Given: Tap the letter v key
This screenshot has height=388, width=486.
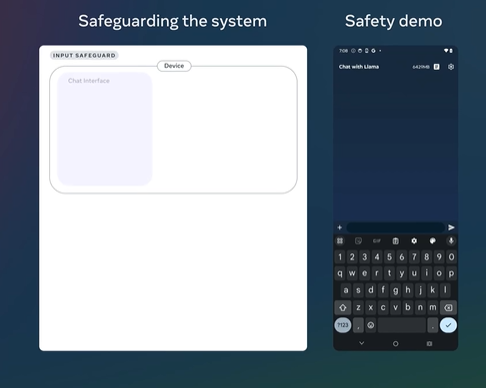Looking at the screenshot, I should 395,307.
